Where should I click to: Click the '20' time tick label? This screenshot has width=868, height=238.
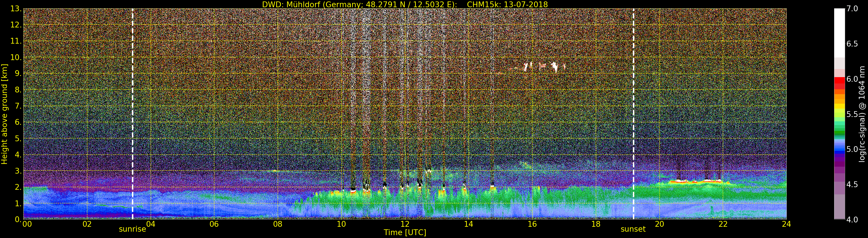[659, 224]
